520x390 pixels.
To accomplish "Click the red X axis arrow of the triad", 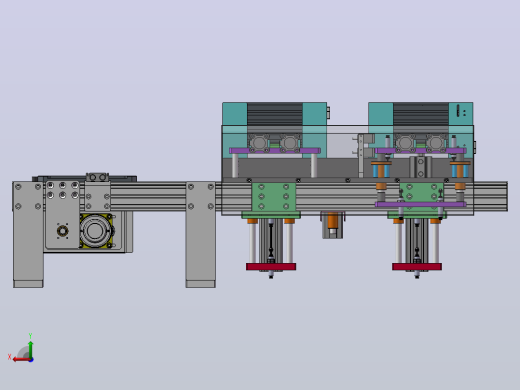I will coord(21,360).
